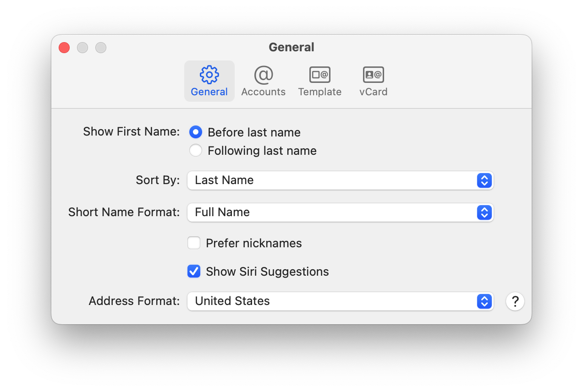583x392 pixels.
Task: Open the Accounts @ icon pane
Action: click(x=264, y=74)
